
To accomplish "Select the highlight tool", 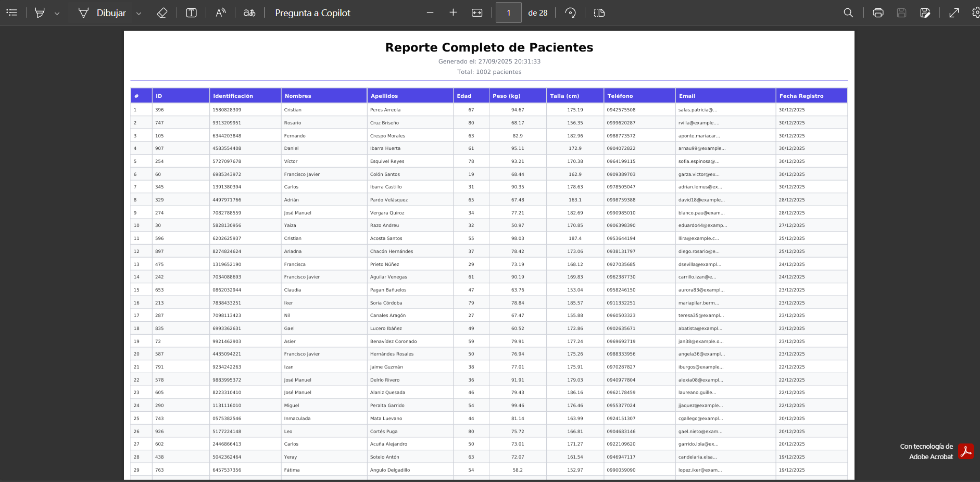I will pos(40,13).
